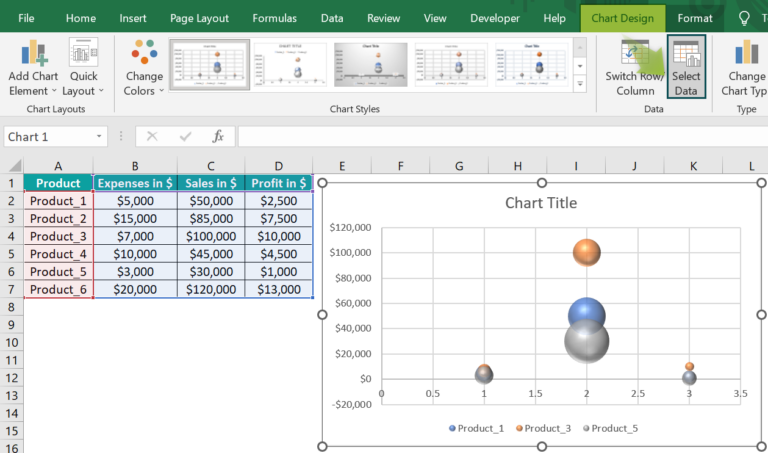The image size is (768, 453).
Task: Click the insert function fx icon
Action: point(218,136)
